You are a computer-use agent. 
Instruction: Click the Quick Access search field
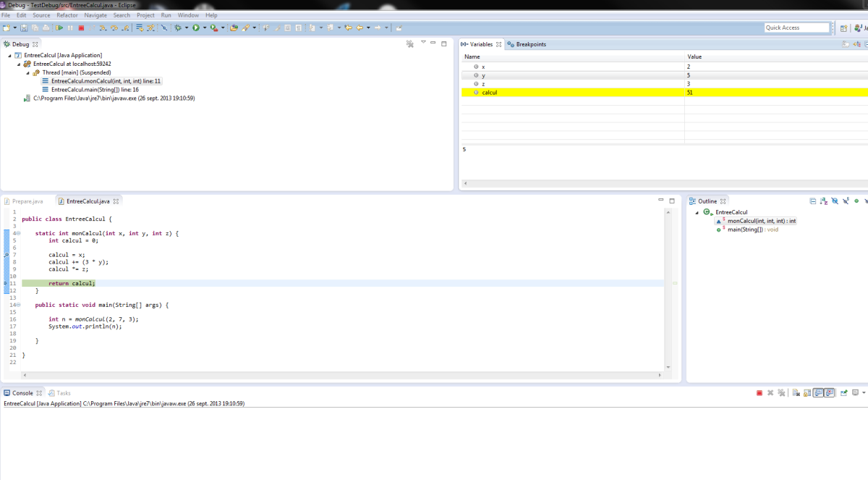pyautogui.click(x=796, y=28)
